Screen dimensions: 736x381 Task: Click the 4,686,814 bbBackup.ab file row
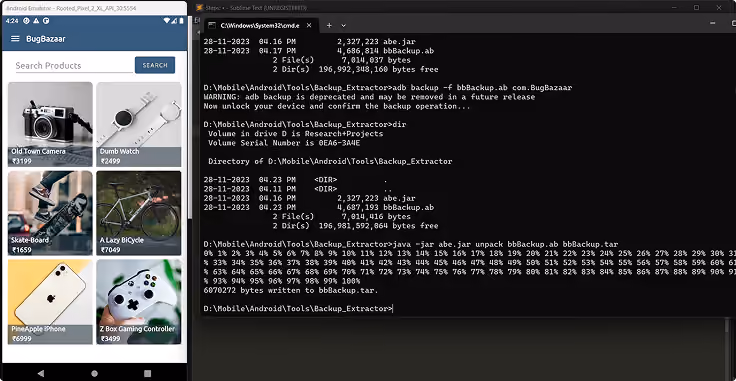(319, 51)
